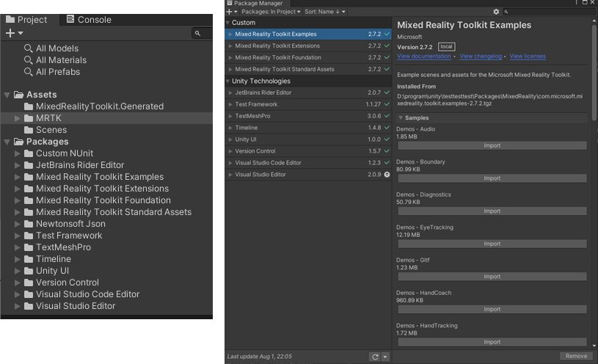Select the Visual Studio Code Editor package row

pyautogui.click(x=308, y=163)
